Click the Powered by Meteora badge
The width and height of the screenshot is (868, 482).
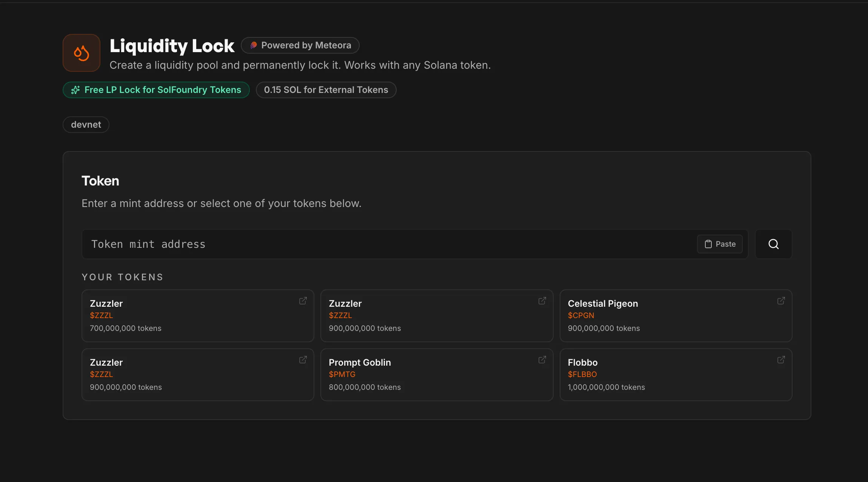(x=300, y=45)
